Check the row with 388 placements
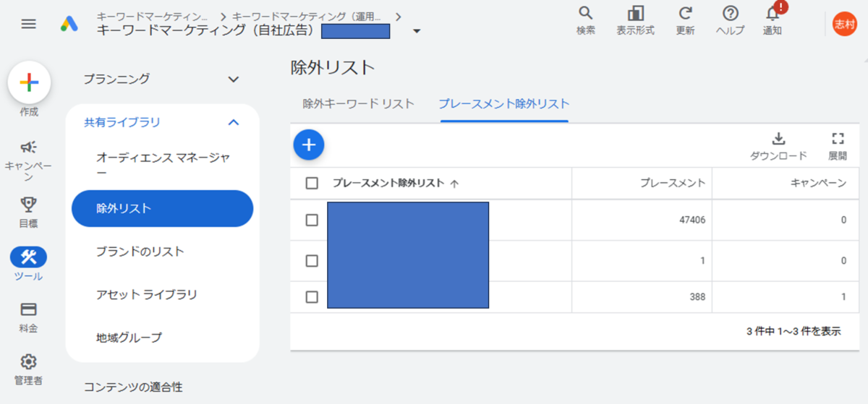This screenshot has height=404, width=868. tap(312, 296)
